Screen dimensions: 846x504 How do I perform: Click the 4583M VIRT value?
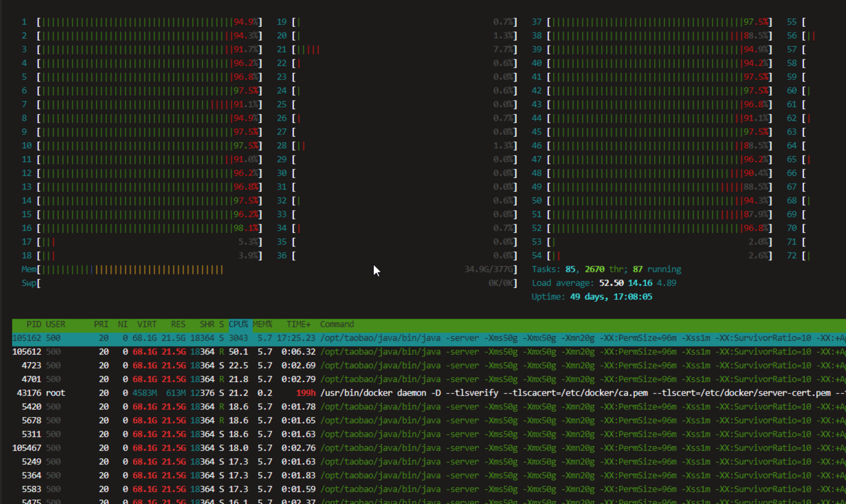pos(144,393)
